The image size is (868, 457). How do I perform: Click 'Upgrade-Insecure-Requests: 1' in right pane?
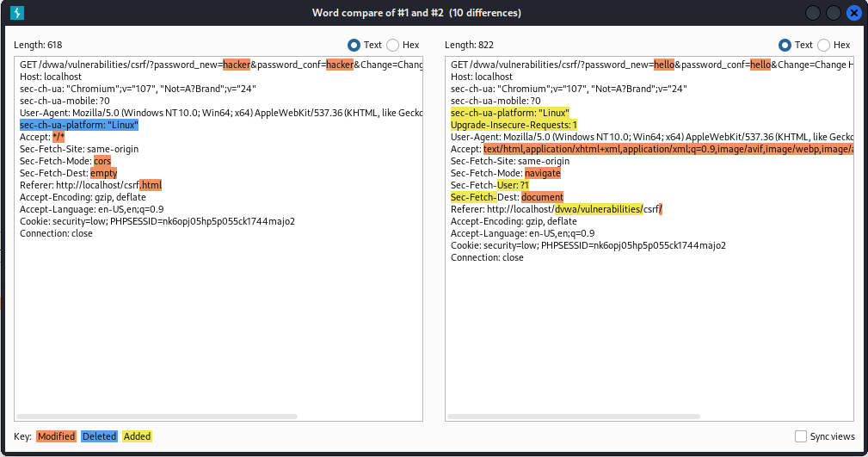(514, 125)
